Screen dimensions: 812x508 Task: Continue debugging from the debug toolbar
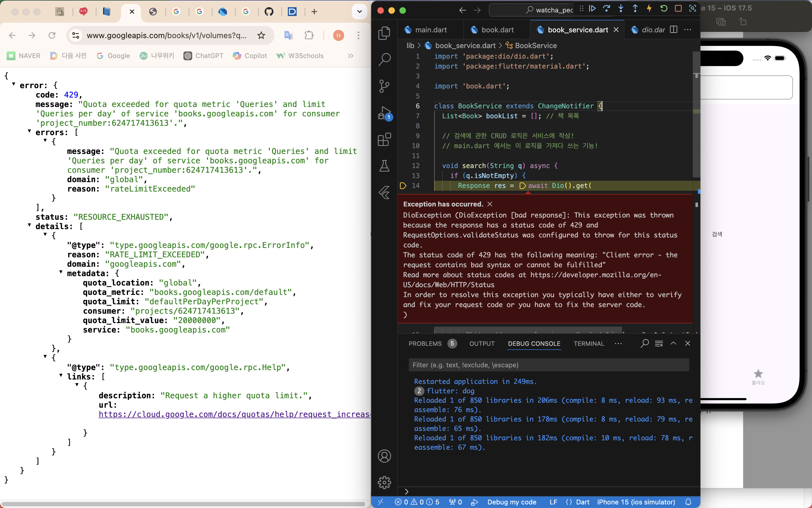592,8
